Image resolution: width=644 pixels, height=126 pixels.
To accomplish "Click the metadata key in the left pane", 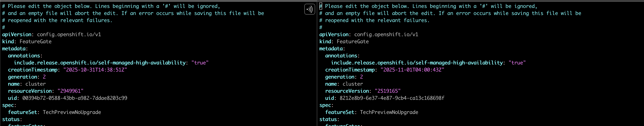I will pos(14,48).
